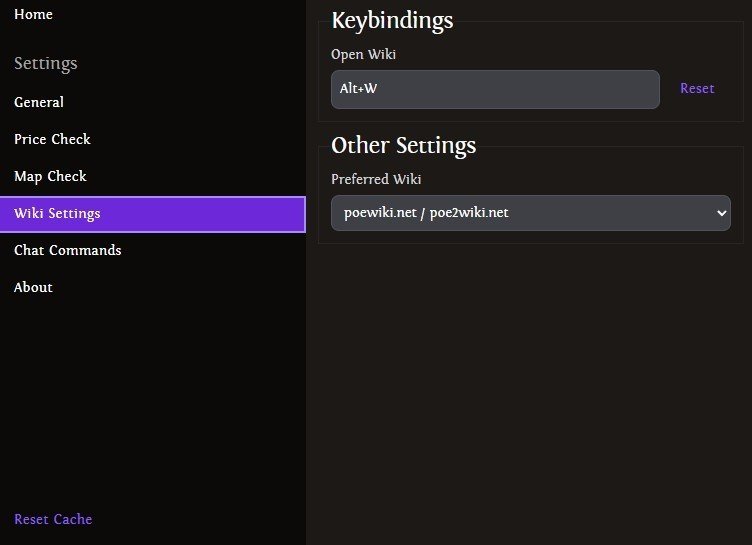Click the Keybindings section title

coord(392,21)
